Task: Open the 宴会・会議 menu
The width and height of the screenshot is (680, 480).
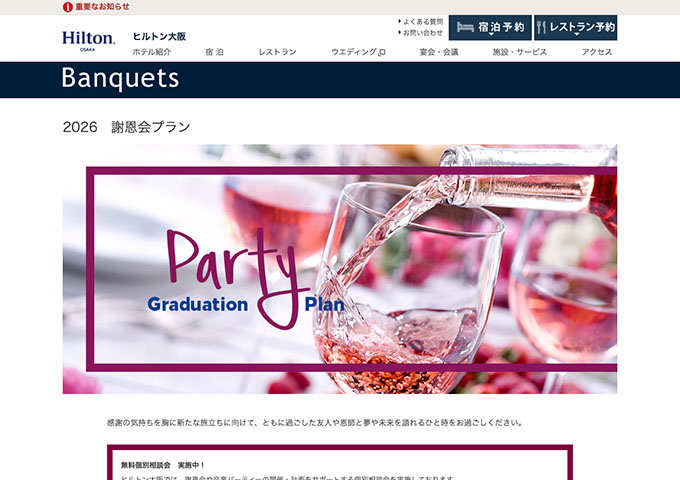Action: (439, 52)
